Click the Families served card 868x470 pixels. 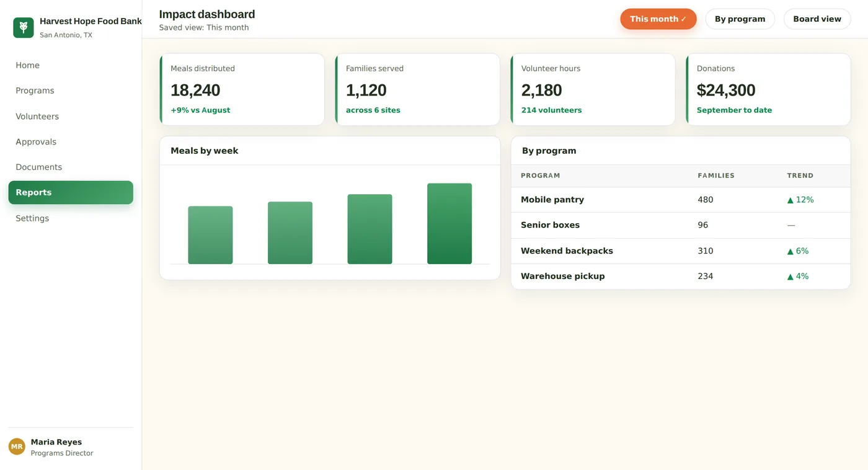point(417,89)
